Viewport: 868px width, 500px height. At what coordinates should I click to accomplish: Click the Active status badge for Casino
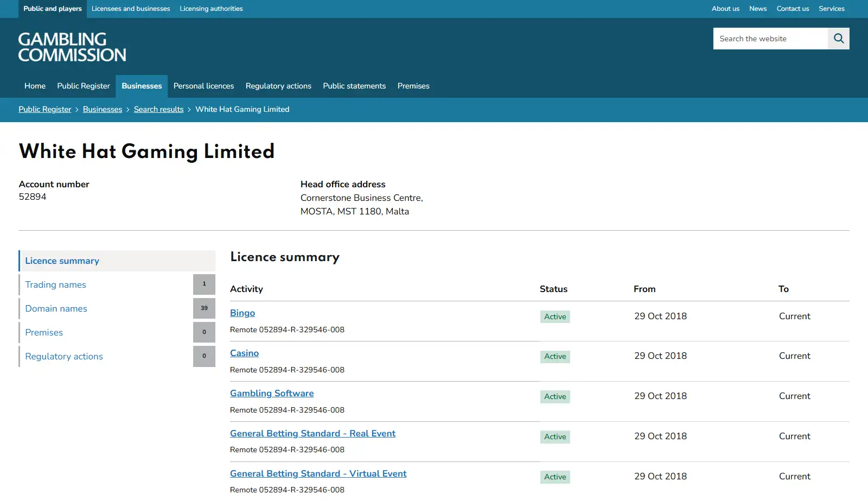[555, 357]
